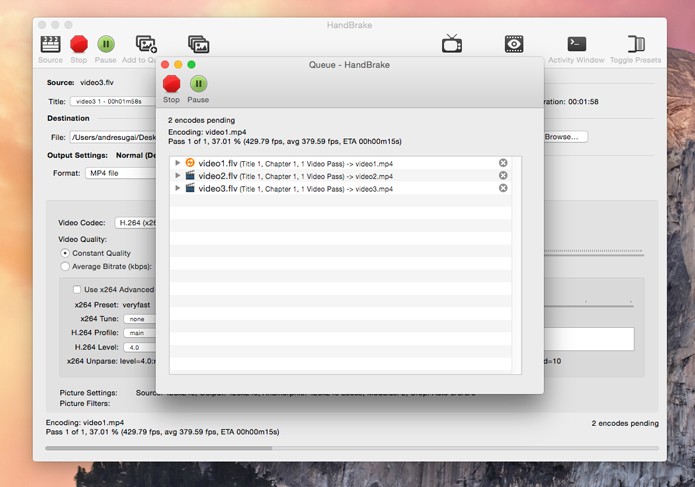Open Picture Settings TV icon
Viewport: 695px width, 487px height.
pos(452,44)
